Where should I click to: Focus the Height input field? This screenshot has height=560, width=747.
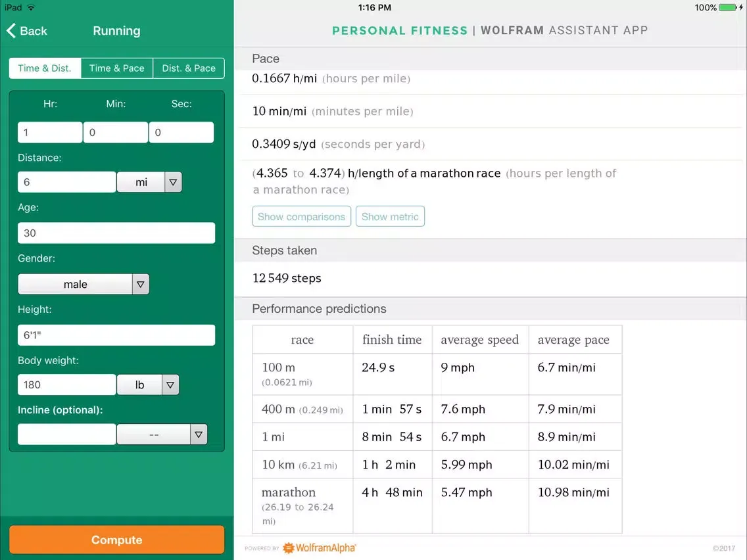117,335
